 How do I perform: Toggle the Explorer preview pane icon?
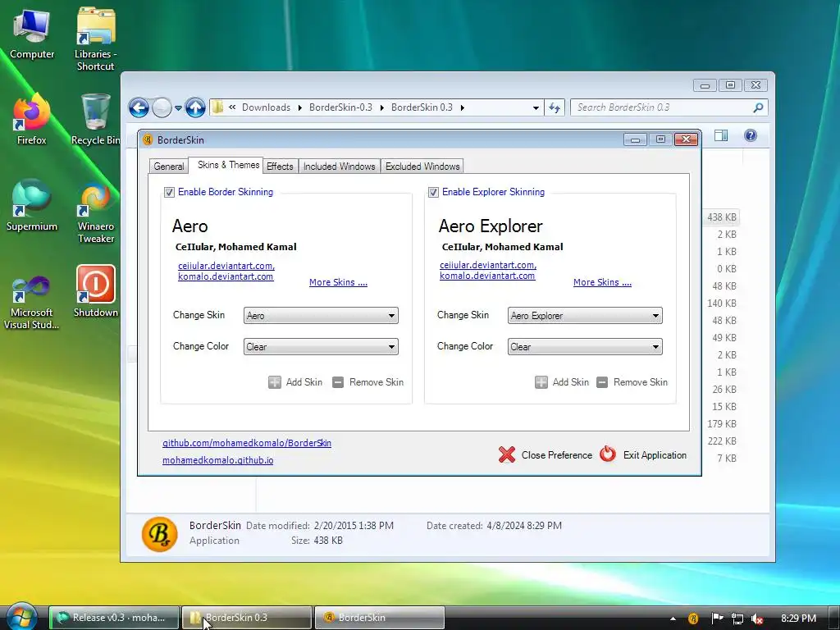(721, 135)
